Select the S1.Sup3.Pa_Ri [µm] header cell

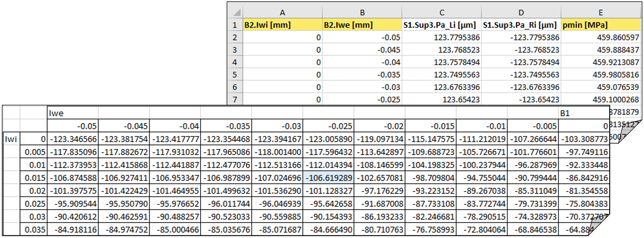(x=521, y=25)
